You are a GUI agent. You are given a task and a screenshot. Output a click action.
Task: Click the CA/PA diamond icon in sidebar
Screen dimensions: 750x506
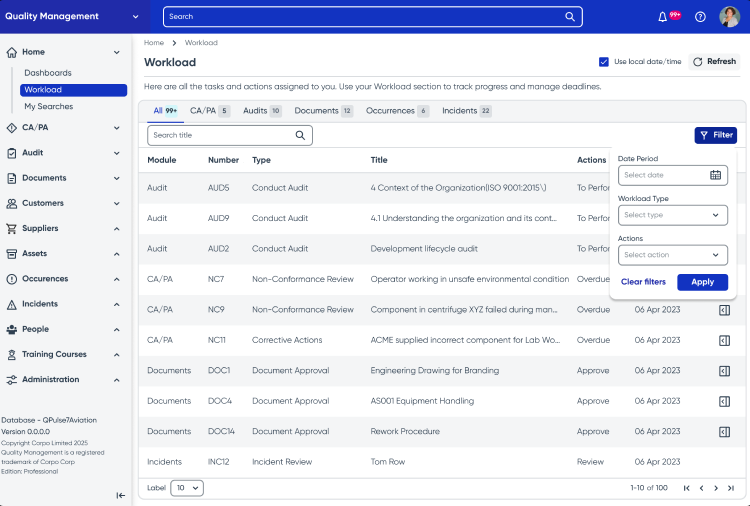point(11,128)
